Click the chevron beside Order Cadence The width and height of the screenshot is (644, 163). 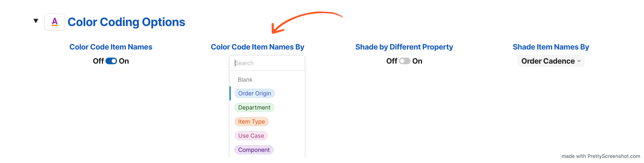pyautogui.click(x=579, y=61)
